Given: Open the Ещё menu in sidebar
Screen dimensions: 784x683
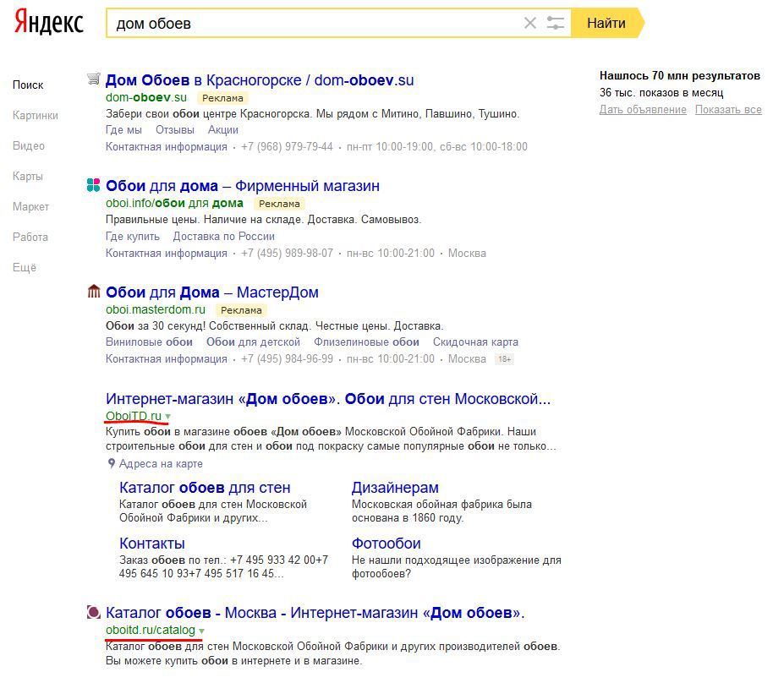Looking at the screenshot, I should [x=25, y=268].
